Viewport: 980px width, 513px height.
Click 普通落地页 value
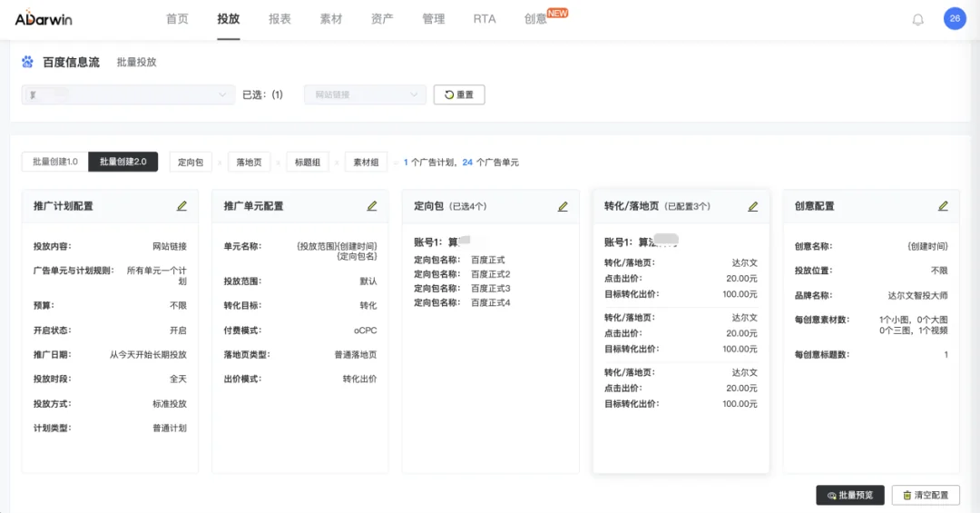(356, 355)
